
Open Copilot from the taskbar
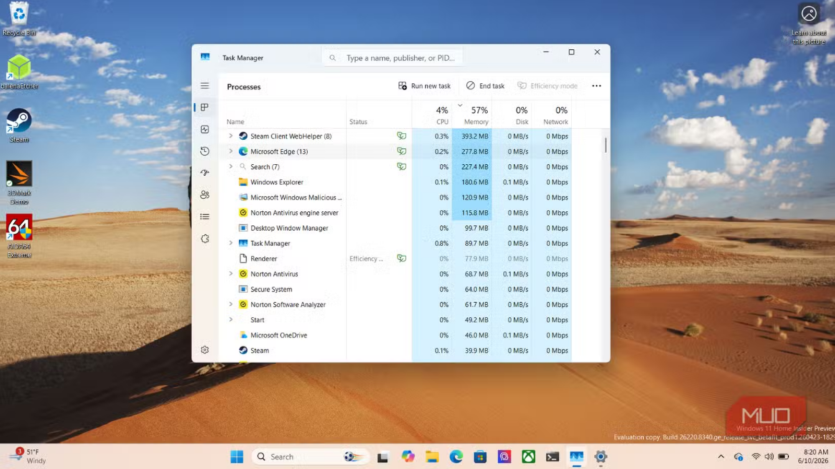(408, 457)
